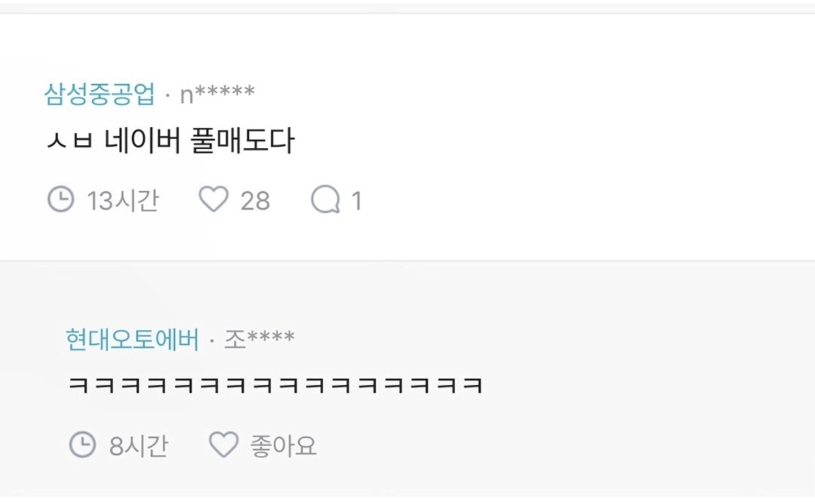Open comments via speech bubble icon
Image resolution: width=815 pixels, height=504 pixels.
[325, 200]
